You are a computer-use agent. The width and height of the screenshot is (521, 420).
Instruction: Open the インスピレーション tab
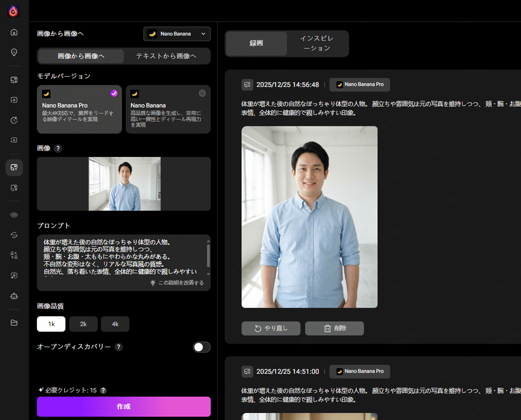[318, 44]
